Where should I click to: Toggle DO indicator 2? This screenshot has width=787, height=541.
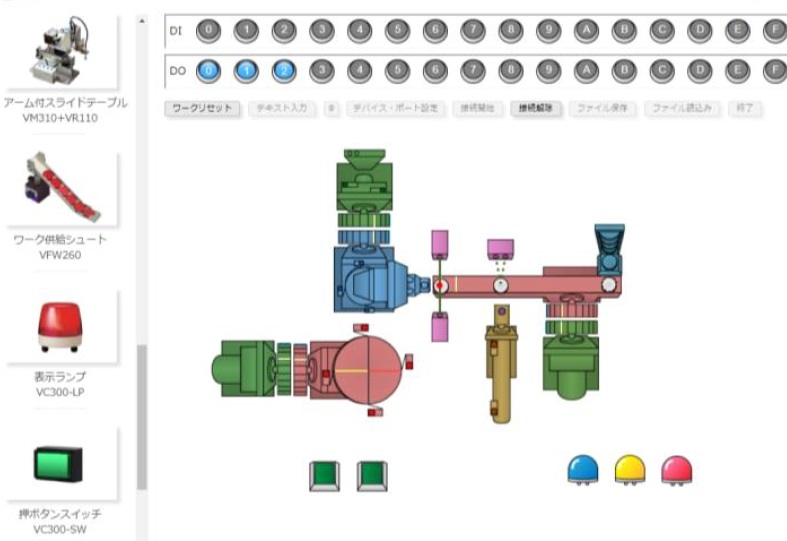283,71
